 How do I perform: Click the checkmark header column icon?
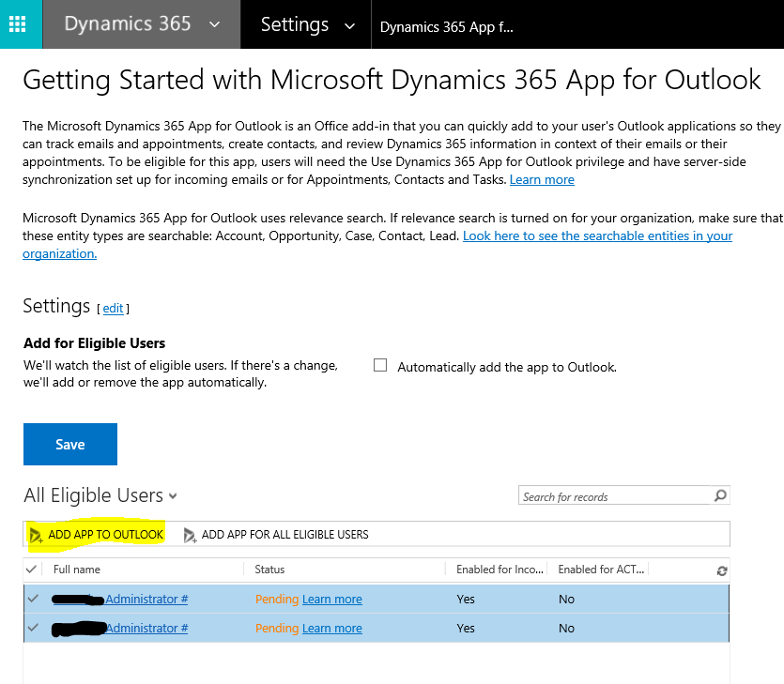tap(34, 570)
